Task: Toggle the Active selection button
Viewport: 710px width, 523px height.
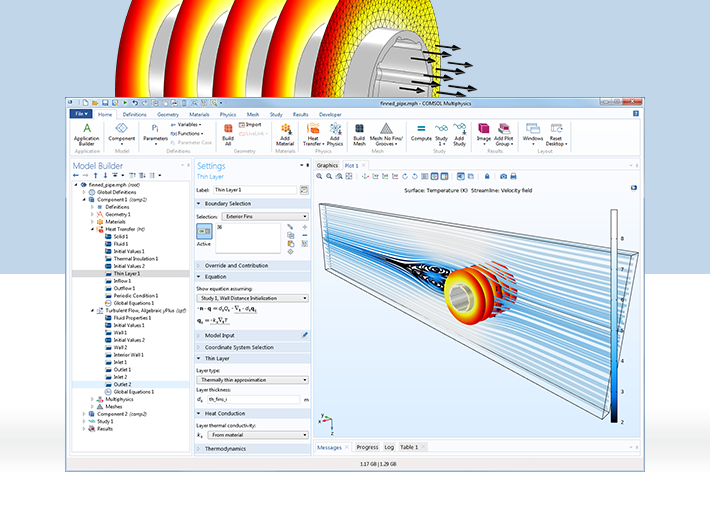Action: [204, 231]
